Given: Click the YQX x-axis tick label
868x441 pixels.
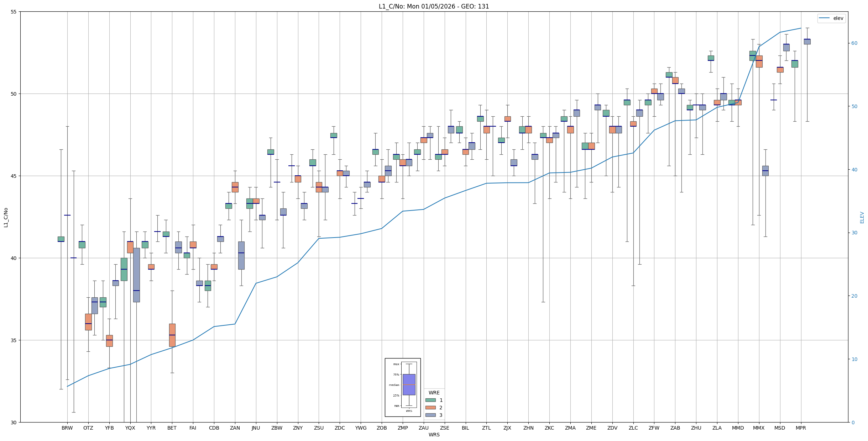Looking at the screenshot, I should coord(130,428).
